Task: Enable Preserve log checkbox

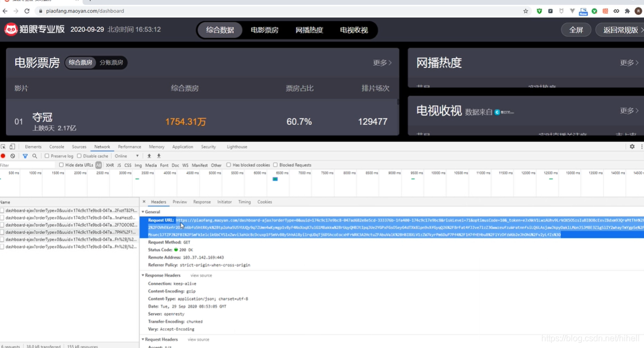Action: [x=47, y=156]
